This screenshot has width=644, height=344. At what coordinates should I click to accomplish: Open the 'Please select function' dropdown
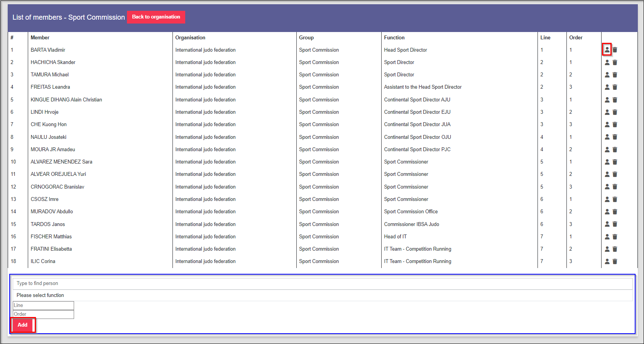[x=322, y=295]
